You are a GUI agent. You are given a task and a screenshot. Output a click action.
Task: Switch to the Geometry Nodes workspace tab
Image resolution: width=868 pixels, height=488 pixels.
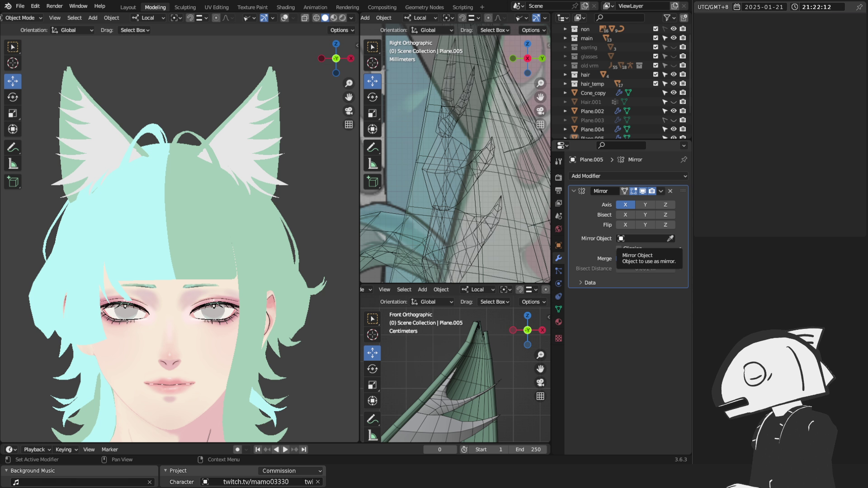point(424,7)
